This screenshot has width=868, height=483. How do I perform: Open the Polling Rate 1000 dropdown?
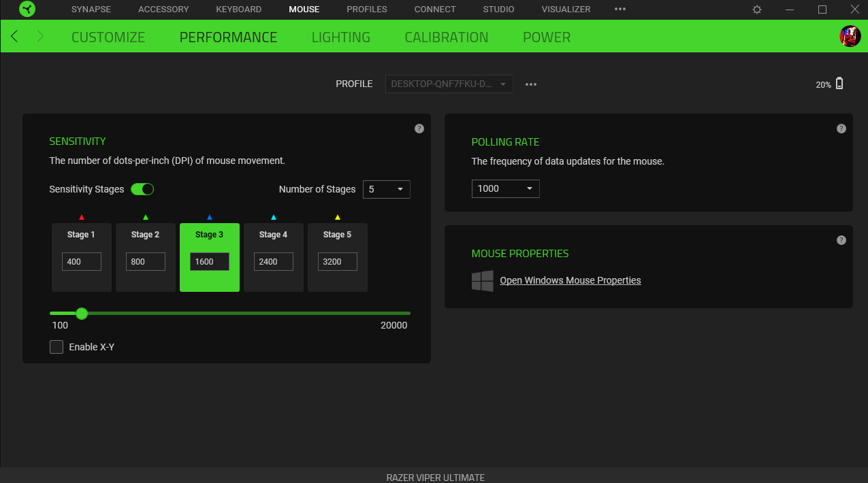coord(505,188)
